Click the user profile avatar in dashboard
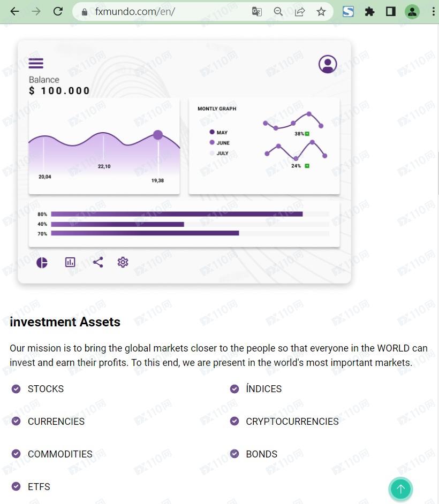 [328, 64]
